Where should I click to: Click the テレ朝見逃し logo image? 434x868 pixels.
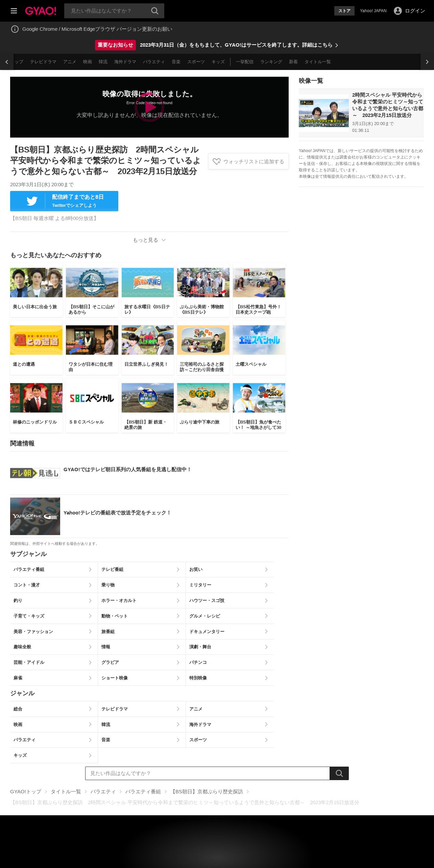35,473
